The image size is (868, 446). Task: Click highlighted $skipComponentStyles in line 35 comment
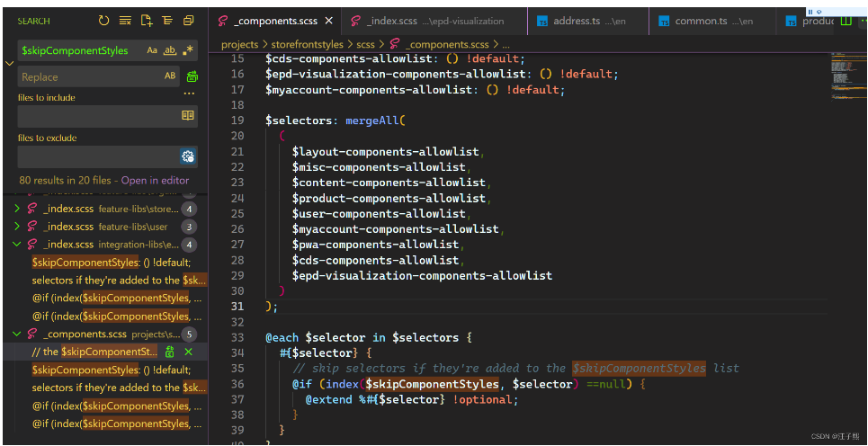639,369
